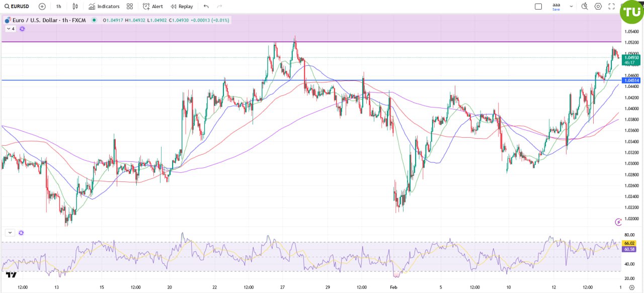The height and width of the screenshot is (293, 644).
Task: Click the undo arrow
Action: coord(206,7)
